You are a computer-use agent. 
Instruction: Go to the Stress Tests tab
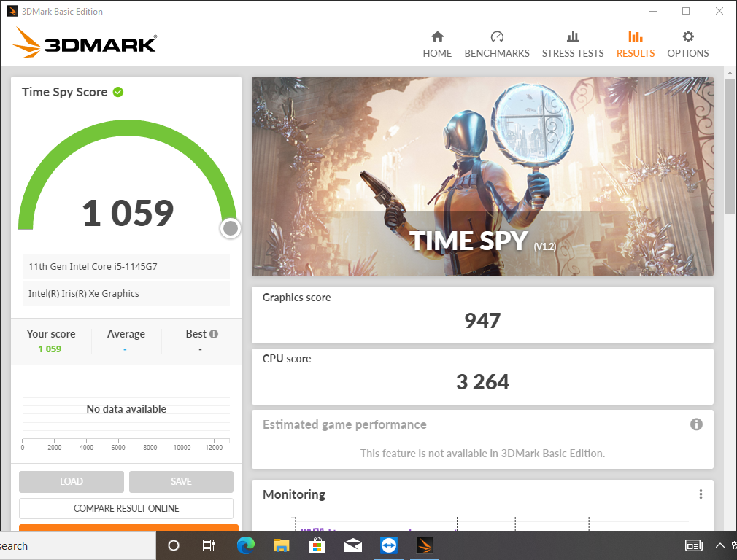click(x=573, y=44)
